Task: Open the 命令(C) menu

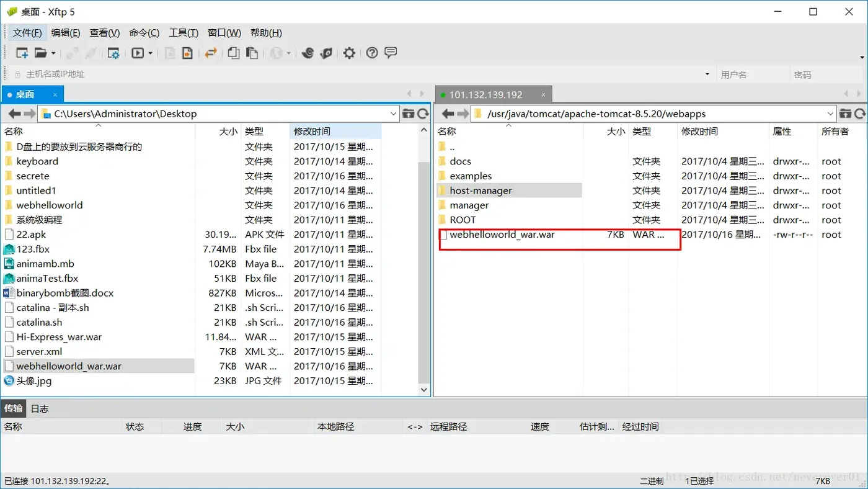Action: pyautogui.click(x=144, y=33)
